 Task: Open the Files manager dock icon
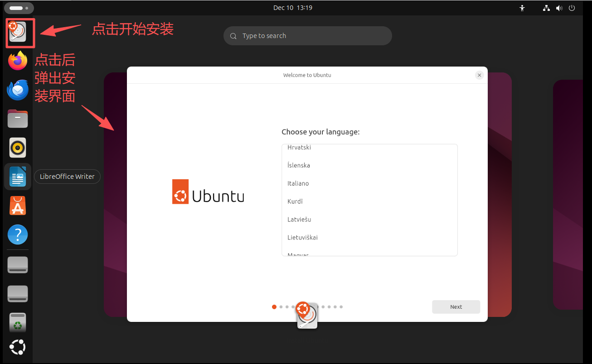pyautogui.click(x=18, y=119)
